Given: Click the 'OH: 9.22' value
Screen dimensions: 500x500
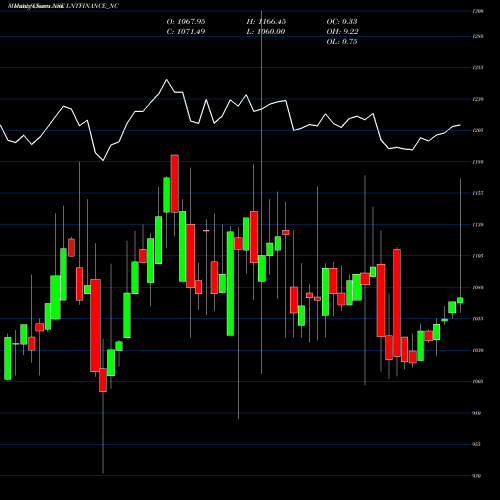Looking at the screenshot, I should [x=343, y=32].
